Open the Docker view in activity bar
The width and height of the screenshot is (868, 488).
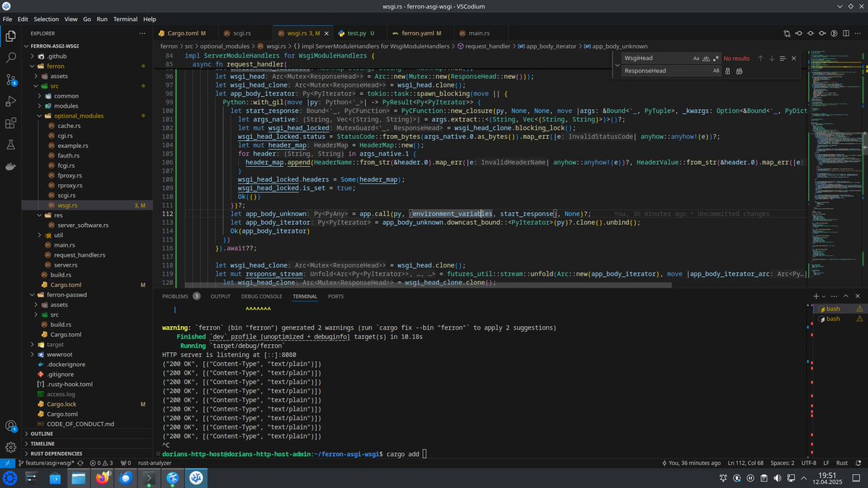pyautogui.click(x=11, y=166)
